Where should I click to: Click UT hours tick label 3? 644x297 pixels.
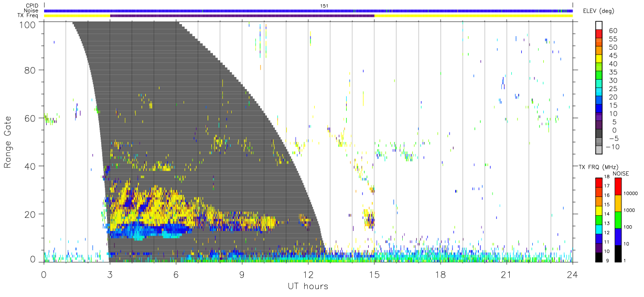(110, 273)
